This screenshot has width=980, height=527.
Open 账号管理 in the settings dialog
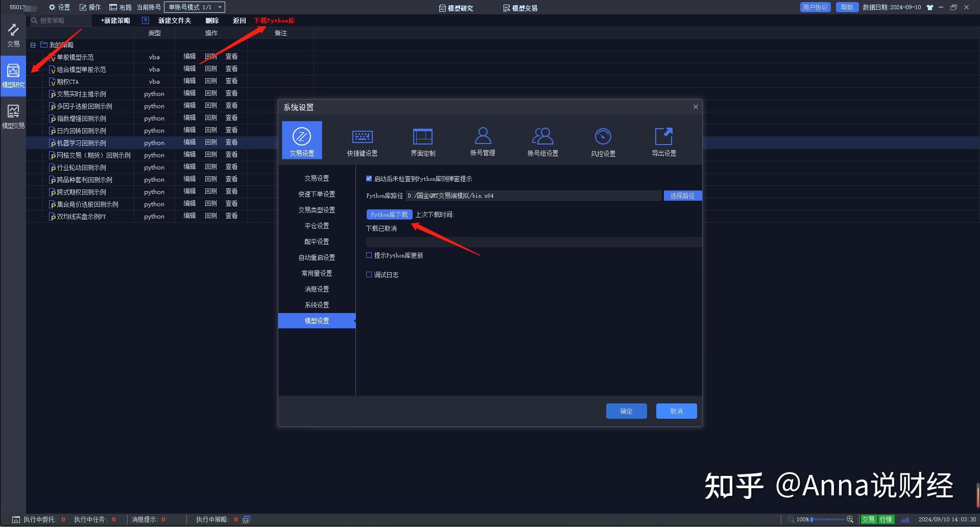pos(482,141)
